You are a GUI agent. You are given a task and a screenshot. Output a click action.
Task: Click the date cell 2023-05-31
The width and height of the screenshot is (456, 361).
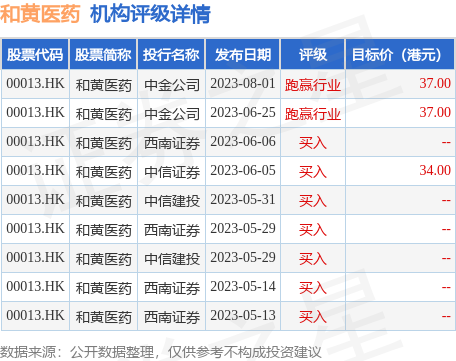(x=243, y=199)
